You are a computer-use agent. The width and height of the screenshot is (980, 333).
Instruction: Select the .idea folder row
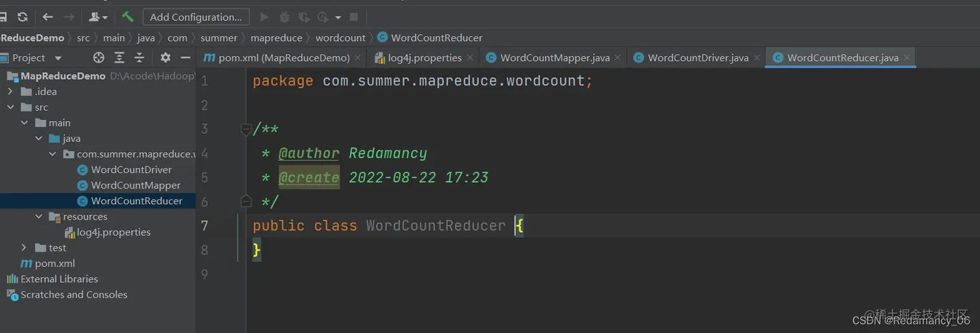pos(98,91)
